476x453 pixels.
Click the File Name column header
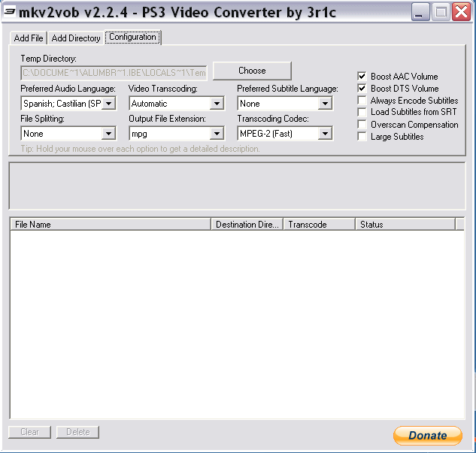(111, 225)
